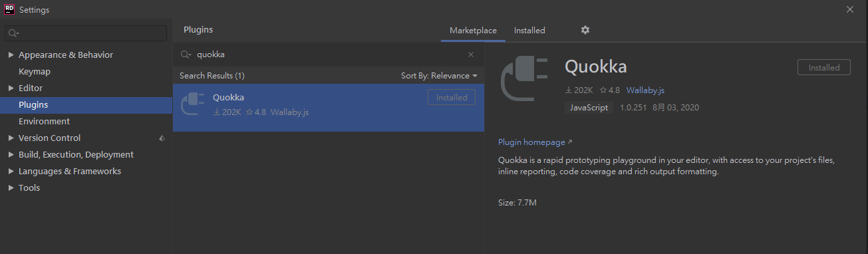
Task: Expand the Tools section arrow
Action: (11, 188)
